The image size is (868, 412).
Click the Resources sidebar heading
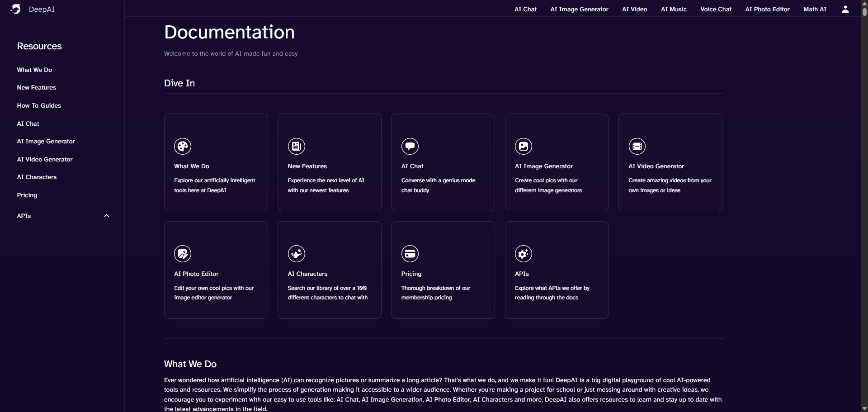39,46
